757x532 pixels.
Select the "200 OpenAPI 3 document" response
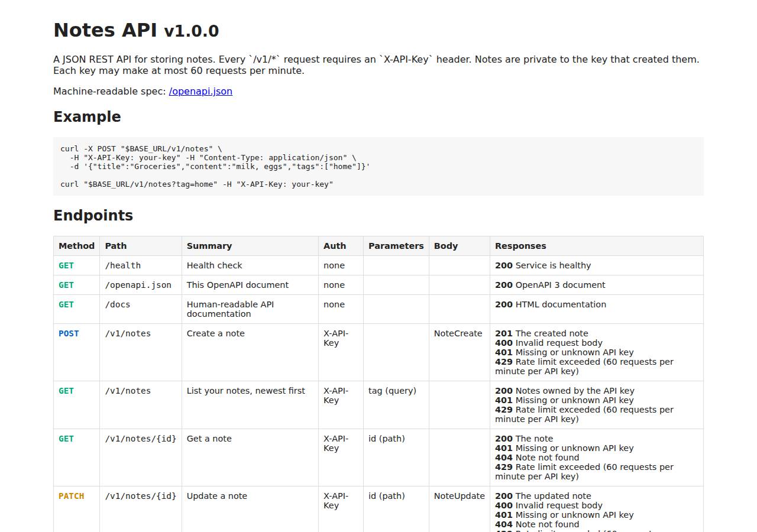click(x=550, y=285)
